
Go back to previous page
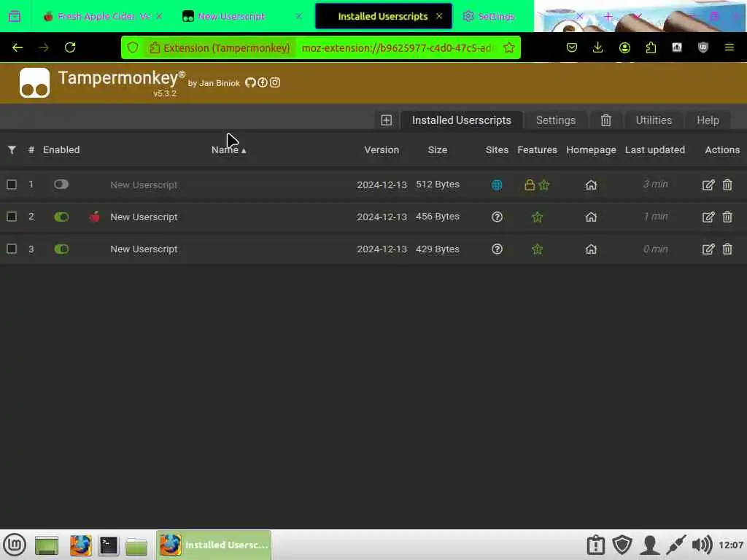18,47
